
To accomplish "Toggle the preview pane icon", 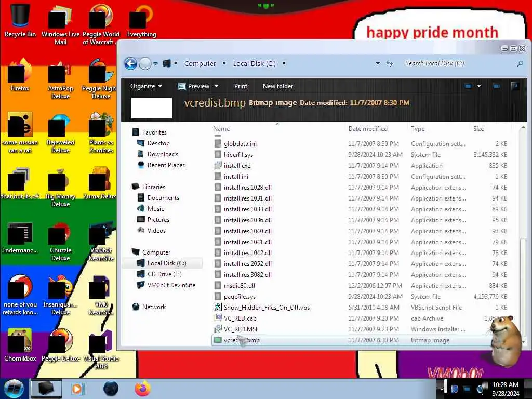I will 496,86.
